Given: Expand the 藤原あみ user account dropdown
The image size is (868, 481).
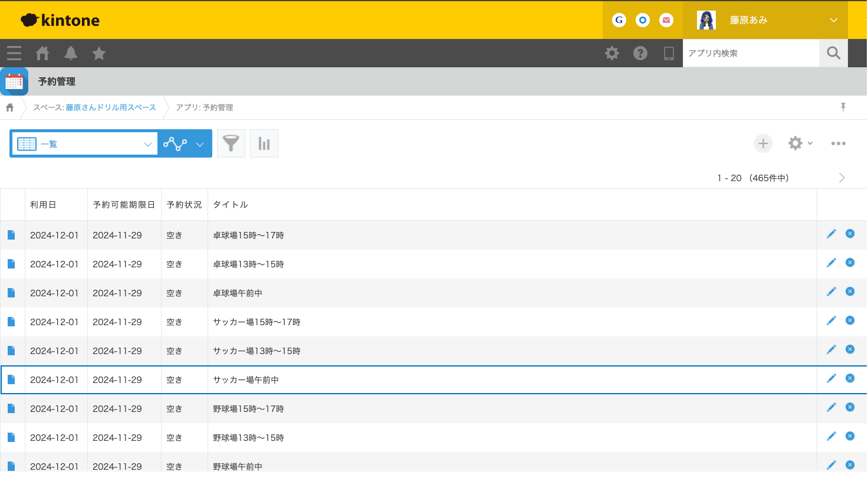Looking at the screenshot, I should (x=833, y=19).
